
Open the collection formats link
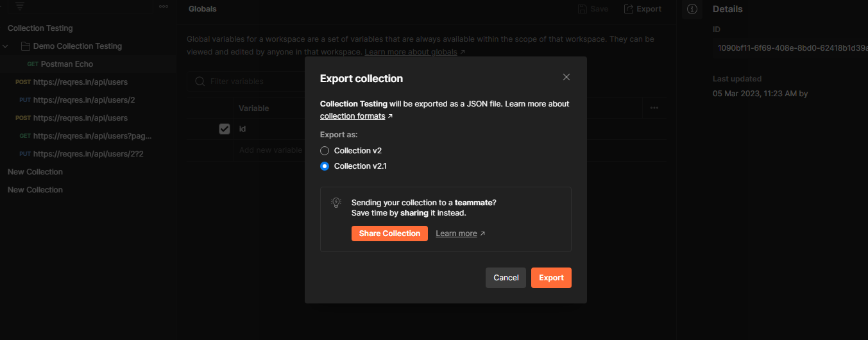pos(352,116)
